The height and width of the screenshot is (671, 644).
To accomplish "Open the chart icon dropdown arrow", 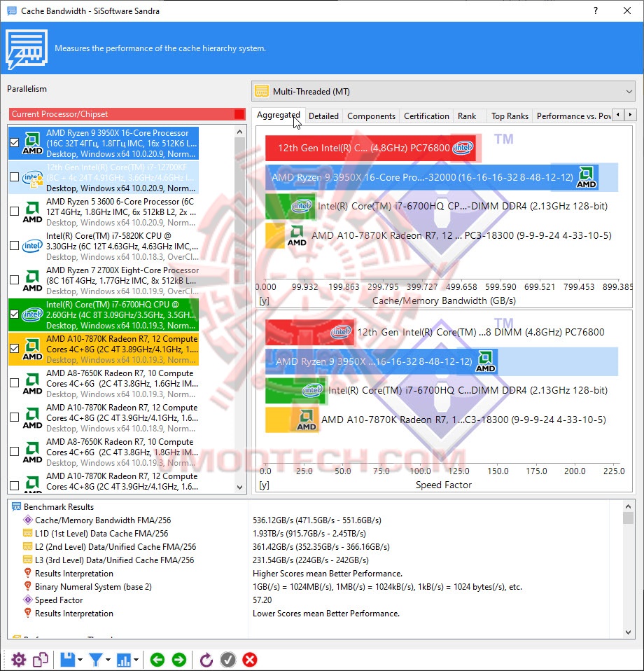I will [136, 660].
